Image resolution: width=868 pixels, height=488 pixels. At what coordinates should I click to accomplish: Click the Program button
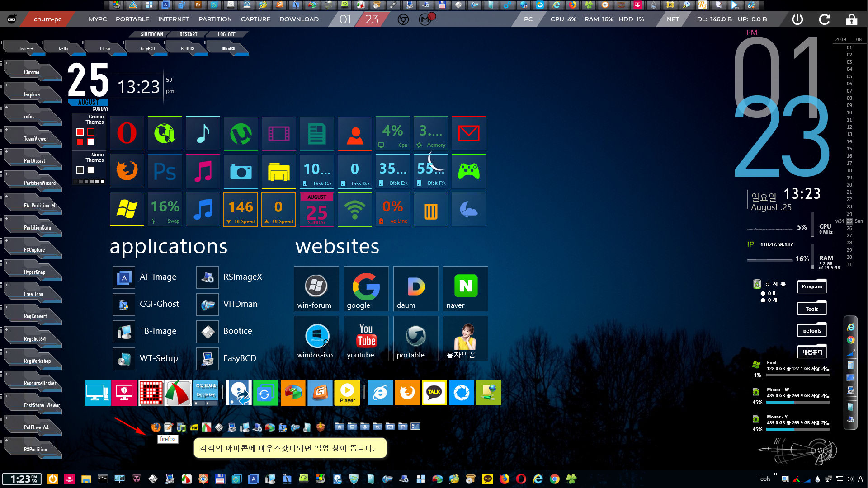[812, 286]
